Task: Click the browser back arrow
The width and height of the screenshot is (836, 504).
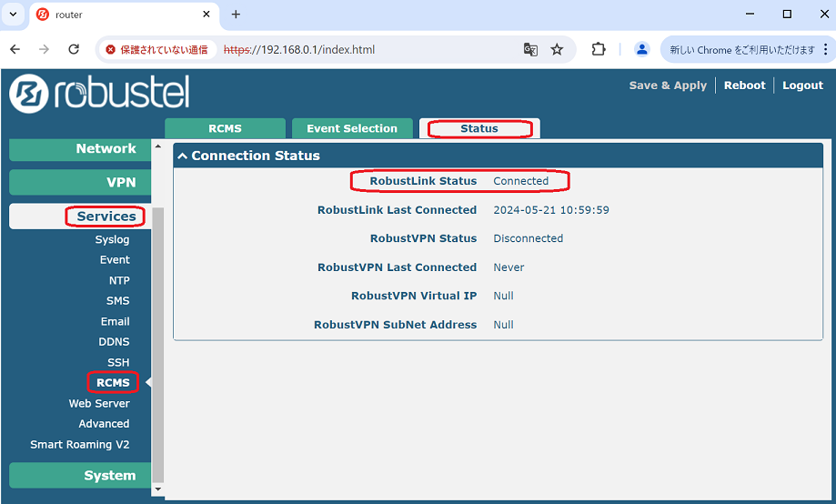Action: [x=15, y=50]
